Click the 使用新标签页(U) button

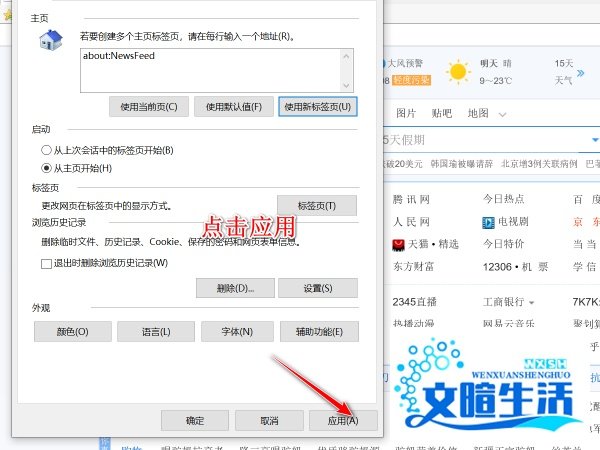[x=318, y=107]
